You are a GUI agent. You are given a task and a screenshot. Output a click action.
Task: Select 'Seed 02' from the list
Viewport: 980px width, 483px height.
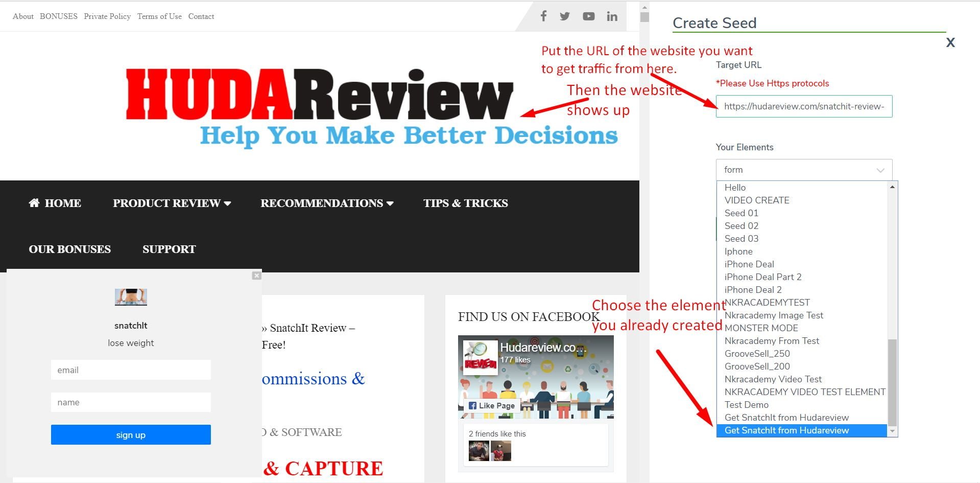pyautogui.click(x=802, y=226)
